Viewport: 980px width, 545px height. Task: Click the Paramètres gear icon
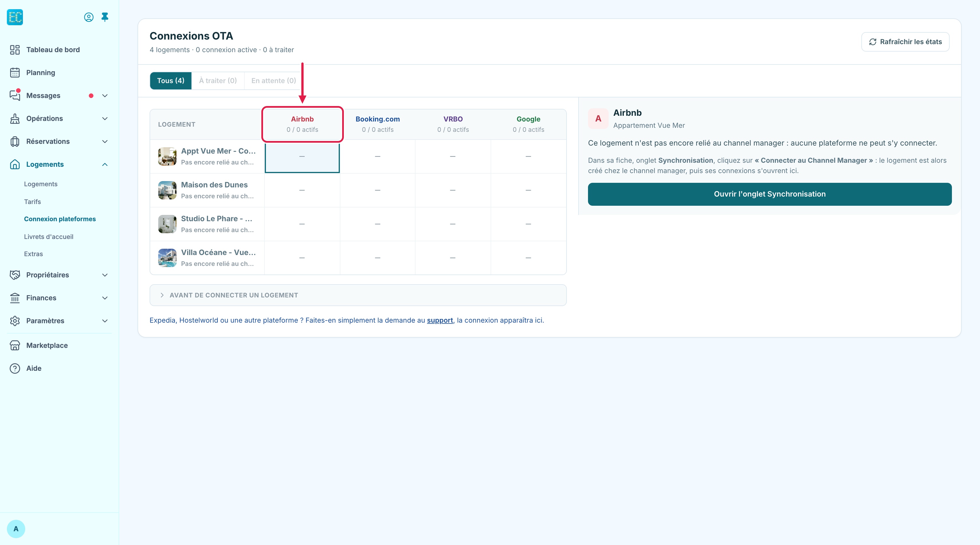pos(15,321)
